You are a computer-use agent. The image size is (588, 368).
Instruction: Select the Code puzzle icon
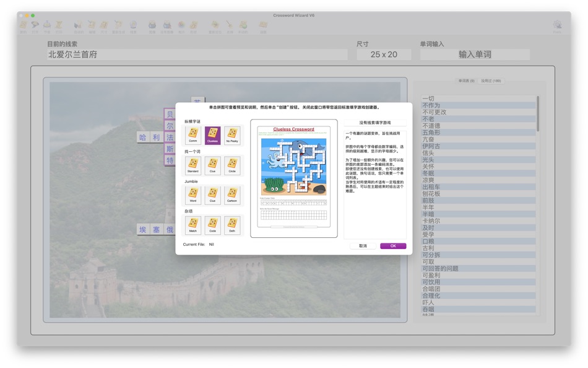[x=212, y=224]
